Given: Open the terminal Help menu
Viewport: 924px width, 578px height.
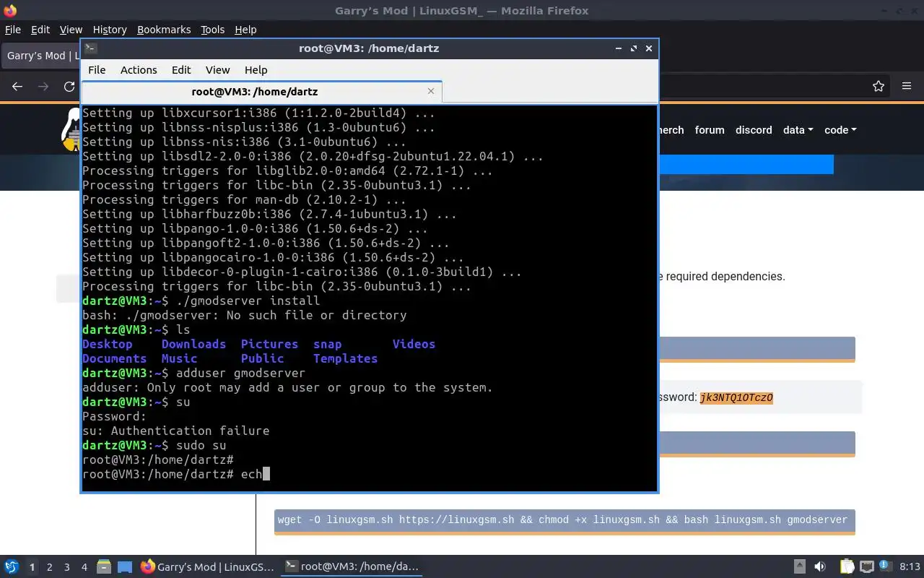Looking at the screenshot, I should click(256, 70).
